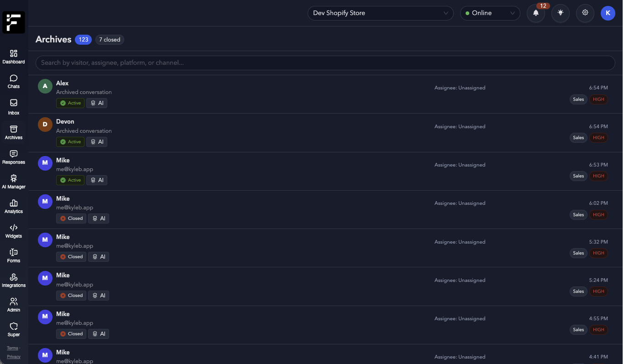Open AI Manager robot icon

click(x=14, y=179)
